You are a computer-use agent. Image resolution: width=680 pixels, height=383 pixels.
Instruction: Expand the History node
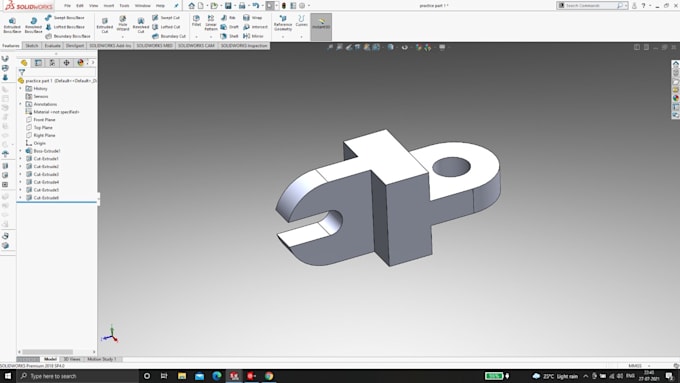pos(20,88)
